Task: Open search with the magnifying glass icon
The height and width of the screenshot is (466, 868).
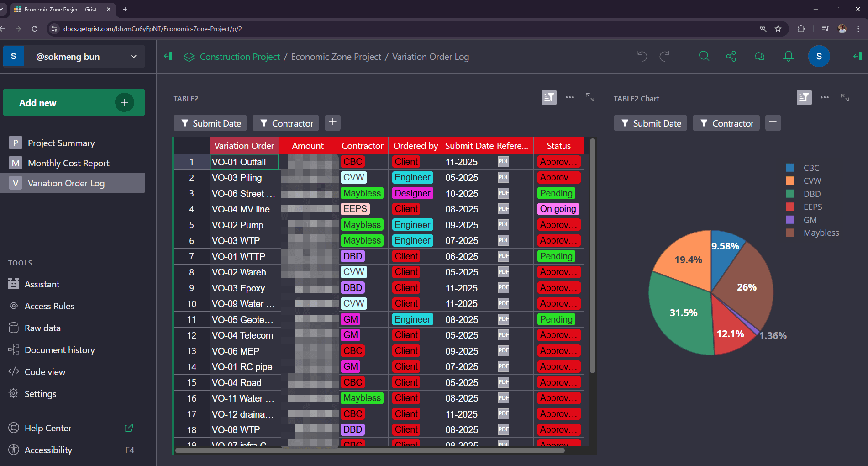Action: tap(704, 56)
